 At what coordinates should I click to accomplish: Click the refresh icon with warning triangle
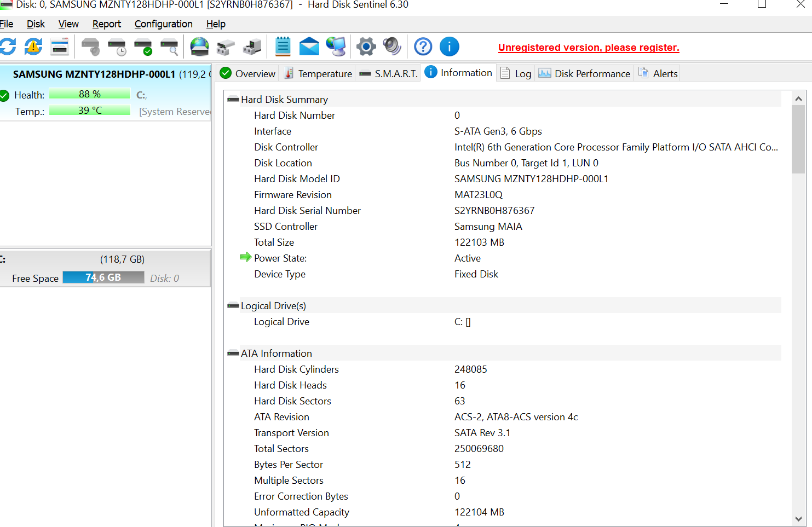click(33, 47)
